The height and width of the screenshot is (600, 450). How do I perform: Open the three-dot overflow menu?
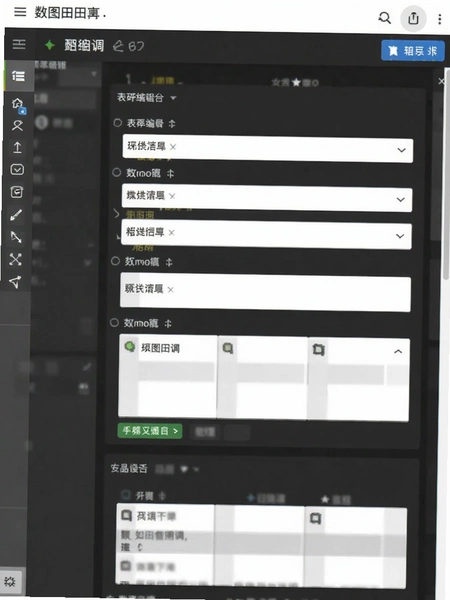(440, 19)
